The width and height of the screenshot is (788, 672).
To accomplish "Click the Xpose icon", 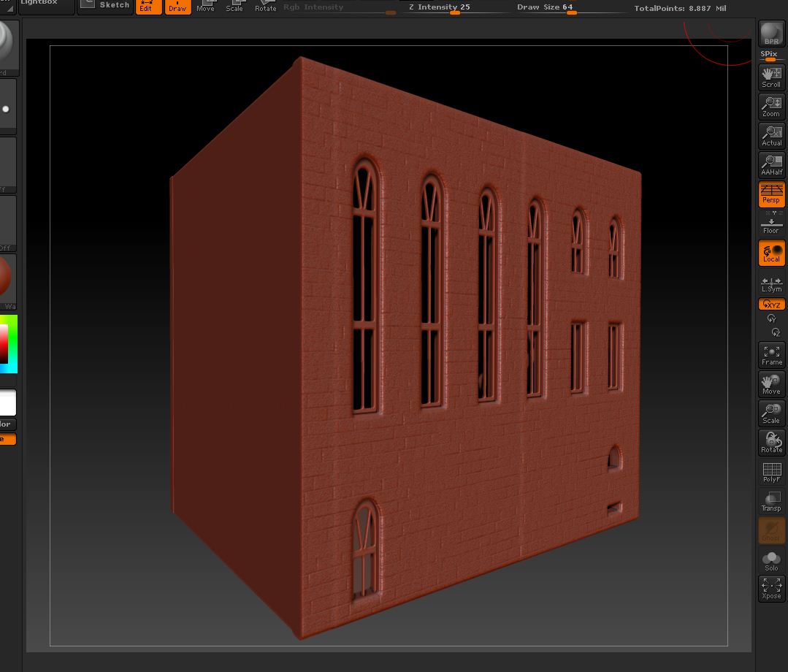I will 771,589.
